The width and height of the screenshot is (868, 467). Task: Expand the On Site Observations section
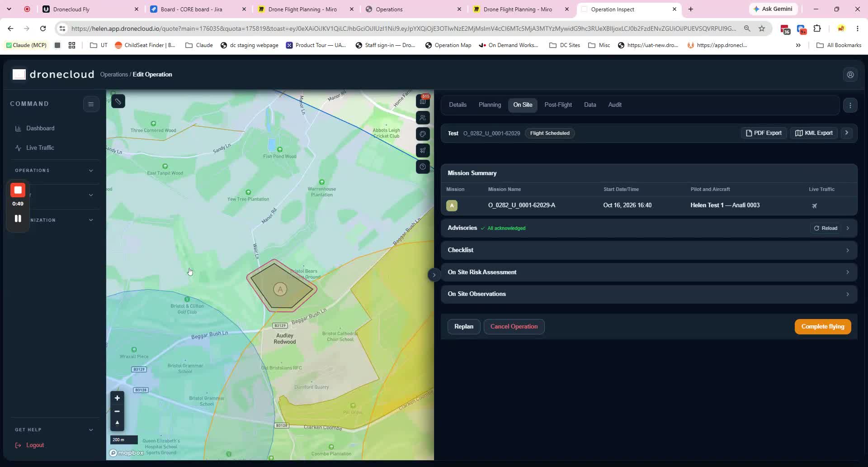[x=649, y=294]
